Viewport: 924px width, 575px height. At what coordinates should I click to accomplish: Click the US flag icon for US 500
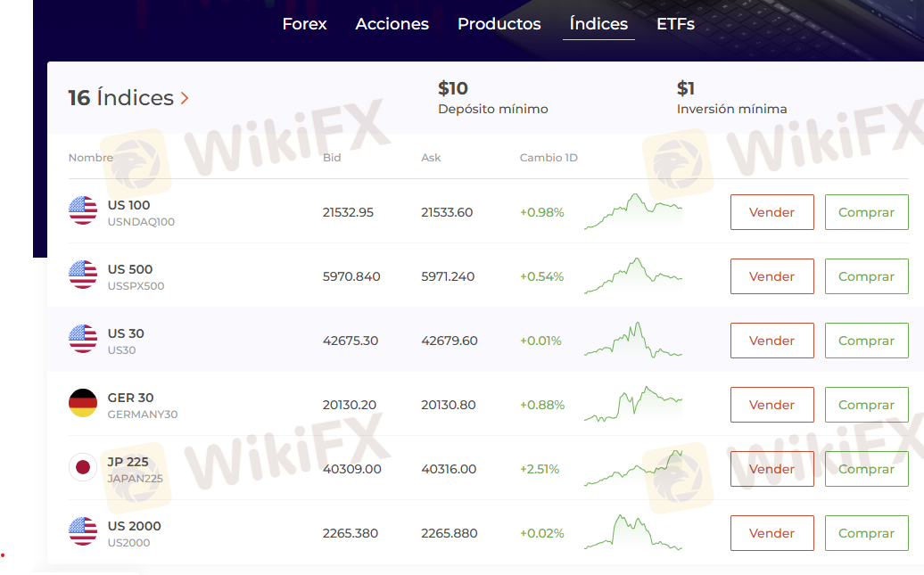pyautogui.click(x=83, y=275)
